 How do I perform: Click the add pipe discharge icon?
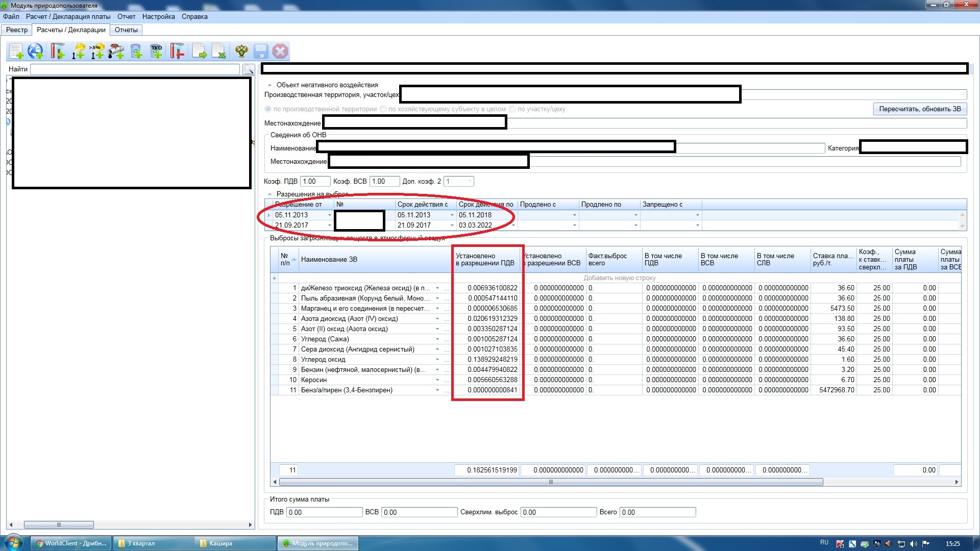(116, 51)
